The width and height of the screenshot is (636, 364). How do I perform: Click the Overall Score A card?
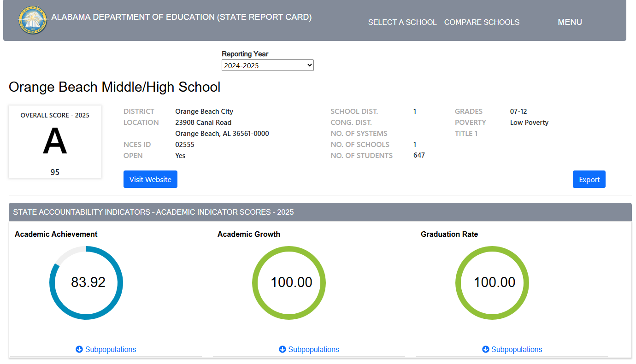tap(55, 142)
